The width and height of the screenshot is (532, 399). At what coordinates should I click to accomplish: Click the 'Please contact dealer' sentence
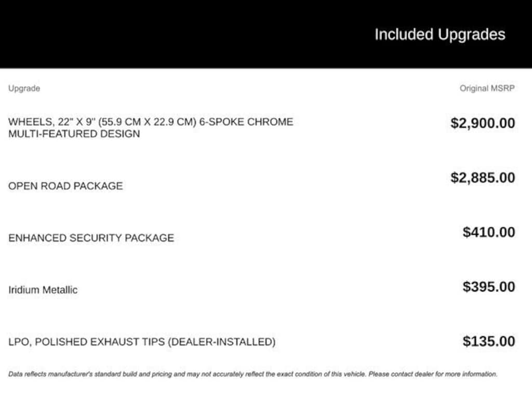pyautogui.click(x=433, y=374)
